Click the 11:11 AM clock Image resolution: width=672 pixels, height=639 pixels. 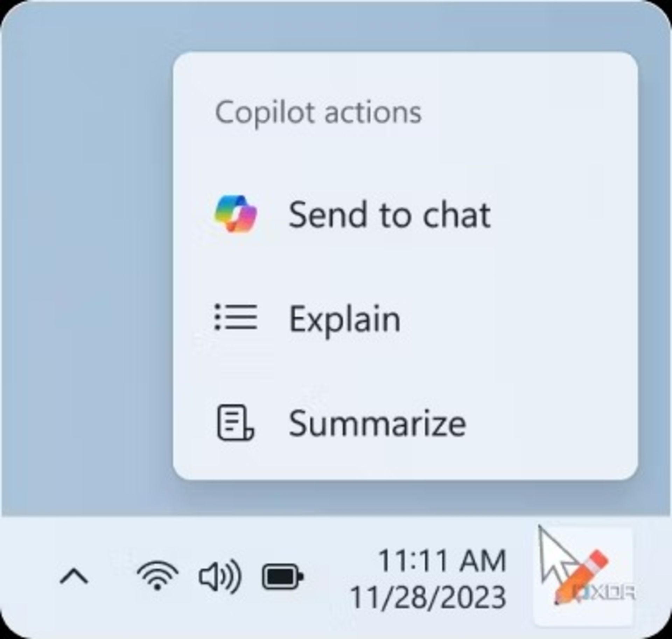[x=442, y=560]
